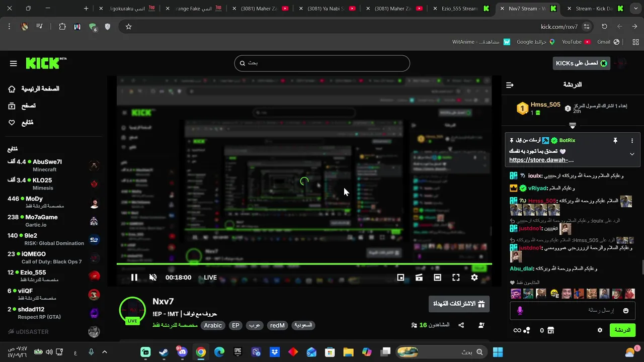644x362 pixels.
Task: Open the browse sidebar item
Action: [22, 106]
